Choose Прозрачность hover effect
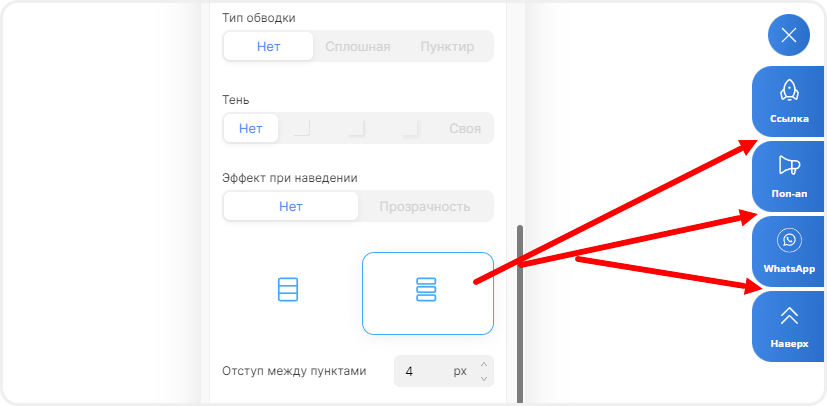This screenshot has width=827, height=406. [x=425, y=206]
